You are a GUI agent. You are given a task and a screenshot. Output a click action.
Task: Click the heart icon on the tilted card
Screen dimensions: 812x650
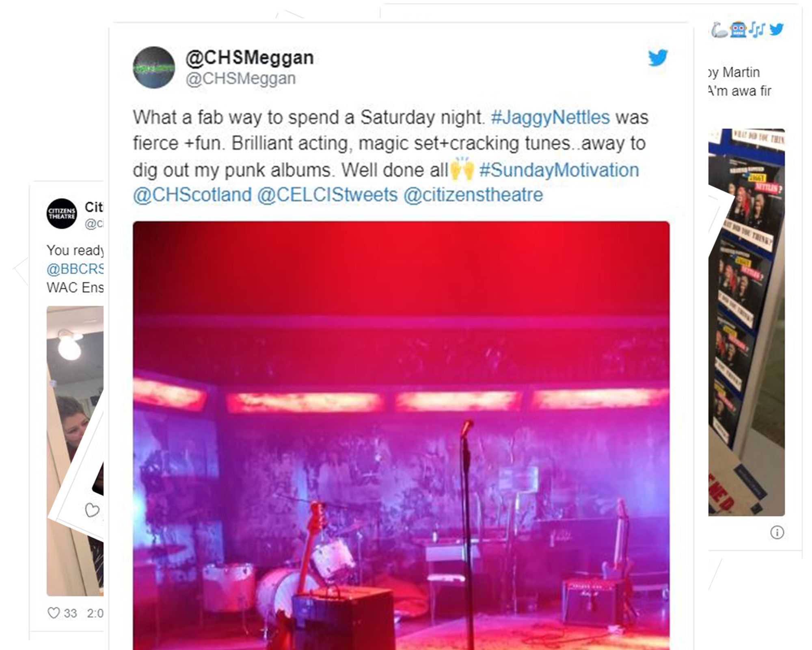point(92,510)
